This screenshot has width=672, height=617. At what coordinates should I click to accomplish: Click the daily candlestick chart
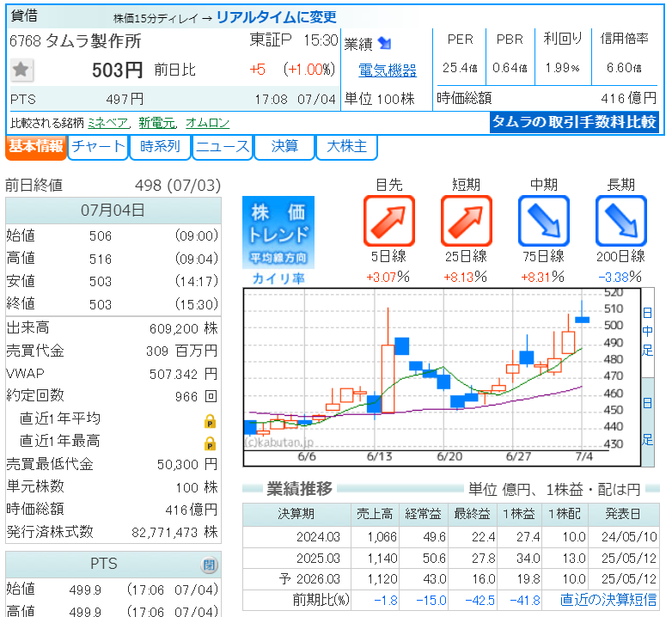[442, 377]
